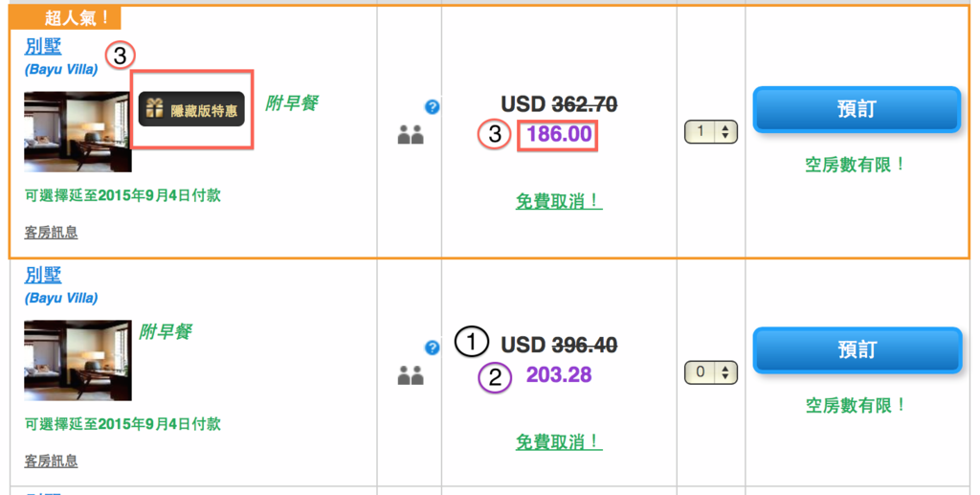This screenshot has height=495, width=980.
Task: Open the 別墅 link under the 超人氣 banner
Action: coord(43,46)
